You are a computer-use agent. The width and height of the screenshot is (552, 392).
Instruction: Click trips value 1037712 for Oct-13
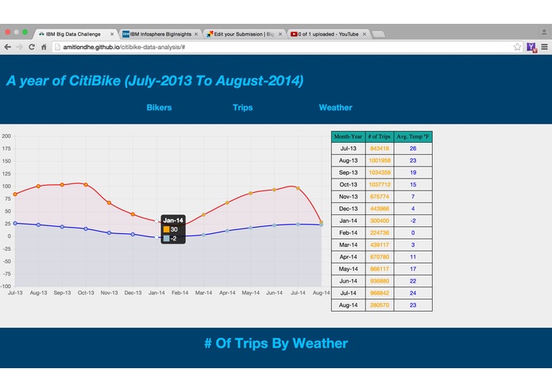380,185
